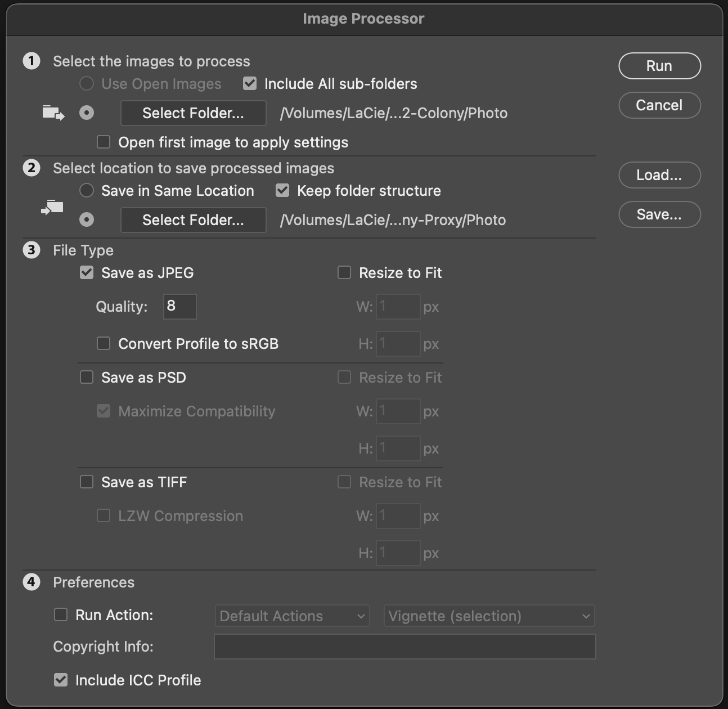Enable Convert Profile to sRGB

point(103,343)
